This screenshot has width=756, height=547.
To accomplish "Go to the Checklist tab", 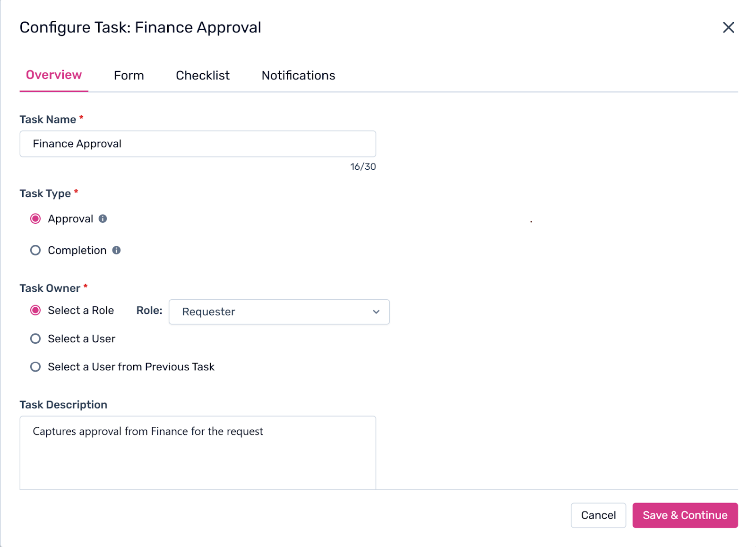I will pyautogui.click(x=203, y=75).
